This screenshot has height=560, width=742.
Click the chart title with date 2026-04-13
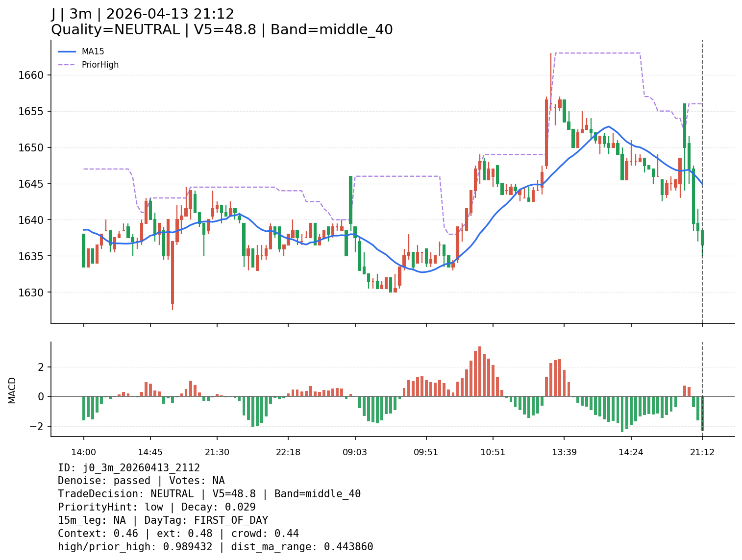[x=143, y=14]
